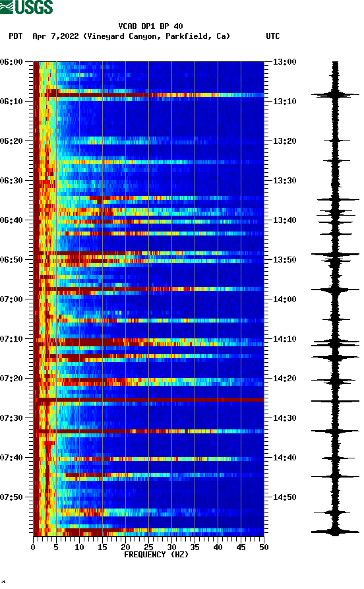Click the '14:00' UTC time label
This screenshot has height=589, width=364.
(284, 299)
